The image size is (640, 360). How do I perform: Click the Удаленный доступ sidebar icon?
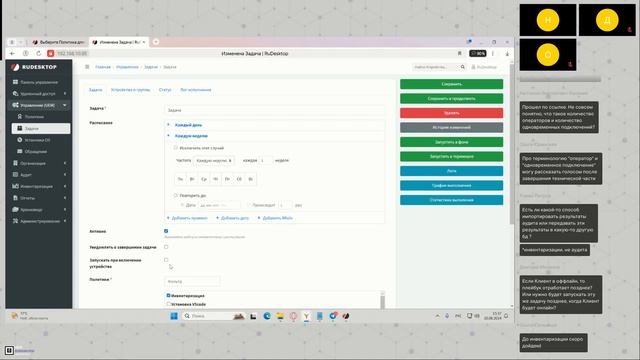(x=15, y=93)
